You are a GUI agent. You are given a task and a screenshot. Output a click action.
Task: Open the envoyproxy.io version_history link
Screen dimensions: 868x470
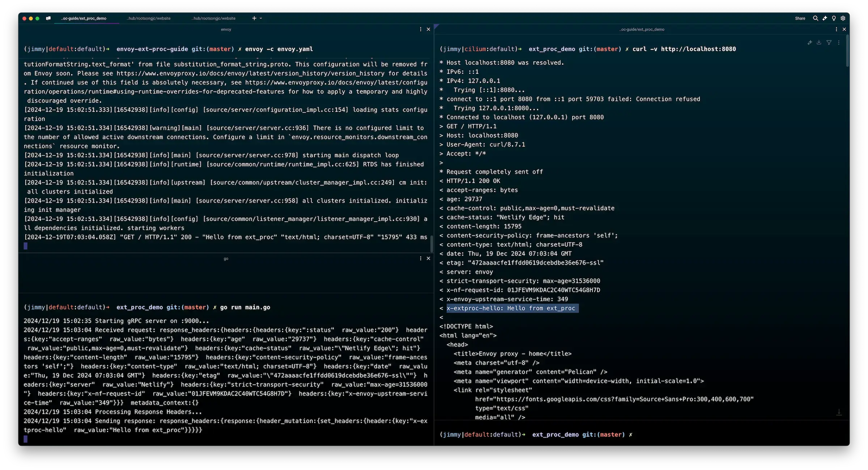coord(250,73)
